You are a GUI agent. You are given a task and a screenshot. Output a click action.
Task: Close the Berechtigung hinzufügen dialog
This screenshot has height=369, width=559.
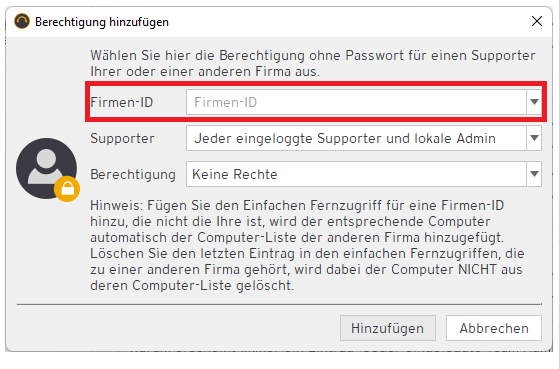(x=537, y=21)
